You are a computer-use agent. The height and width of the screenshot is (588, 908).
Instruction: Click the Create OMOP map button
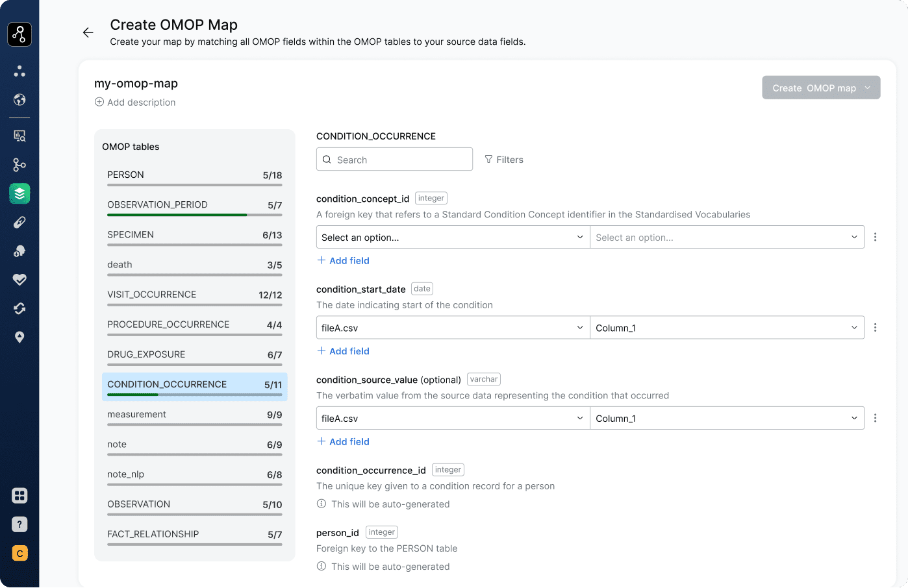[821, 88]
